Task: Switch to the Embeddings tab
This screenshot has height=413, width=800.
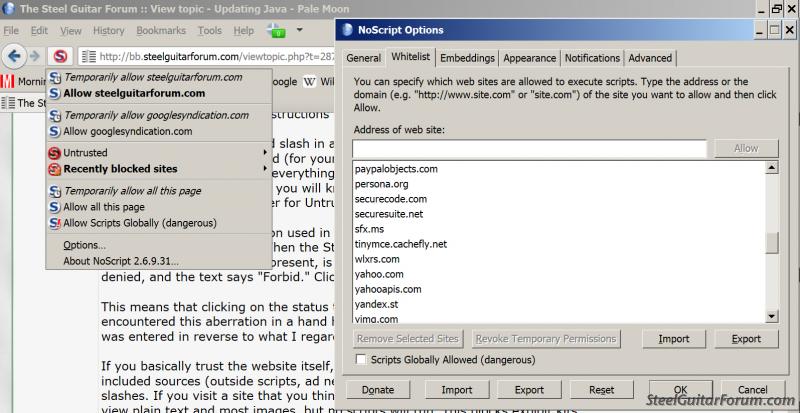Action: pyautogui.click(x=467, y=58)
